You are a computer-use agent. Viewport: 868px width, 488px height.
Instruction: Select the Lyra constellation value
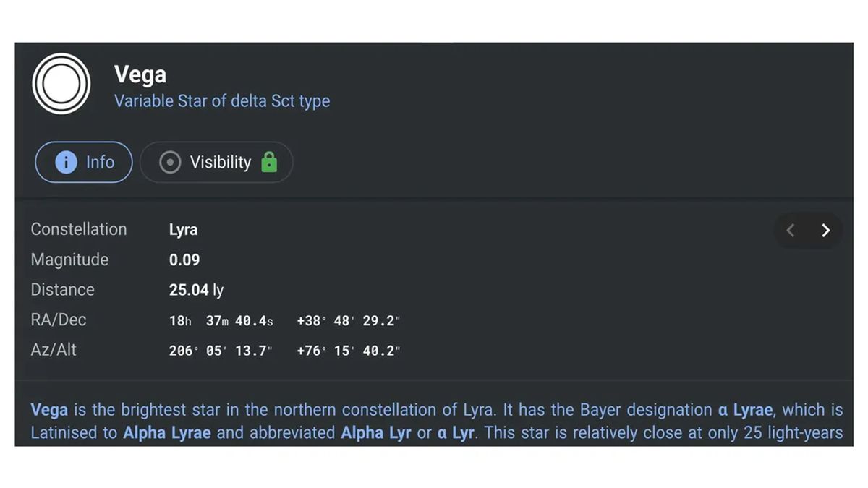coord(183,230)
